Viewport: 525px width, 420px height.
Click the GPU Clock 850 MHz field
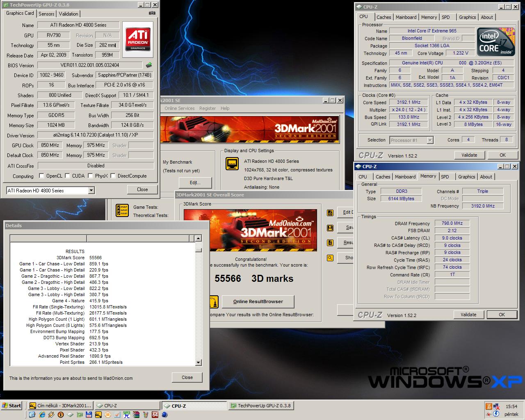coord(50,145)
